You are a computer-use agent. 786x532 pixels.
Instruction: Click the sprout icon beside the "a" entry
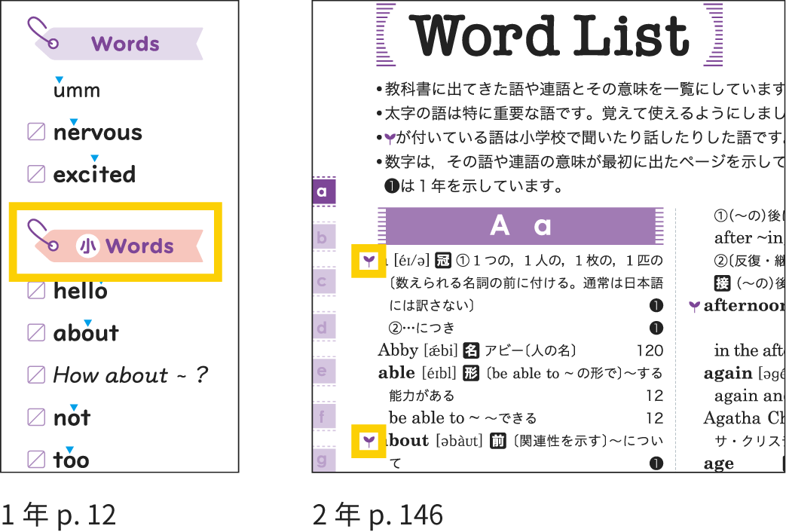[x=369, y=261]
